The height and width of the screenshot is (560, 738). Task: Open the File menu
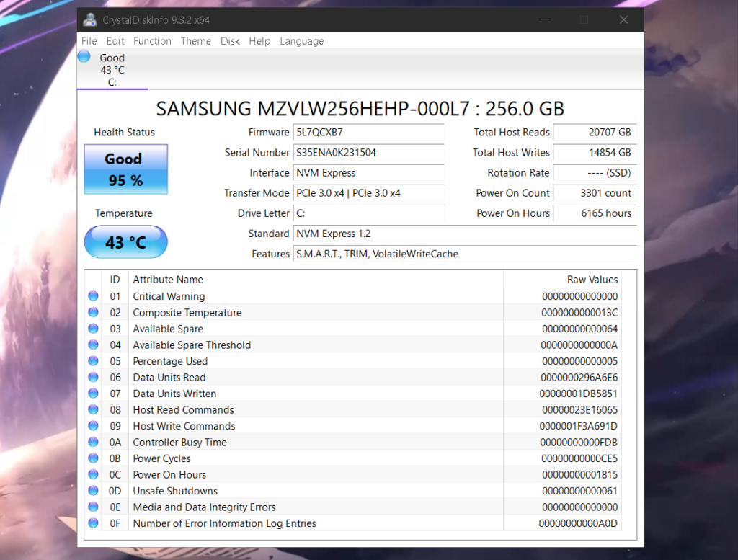click(89, 41)
